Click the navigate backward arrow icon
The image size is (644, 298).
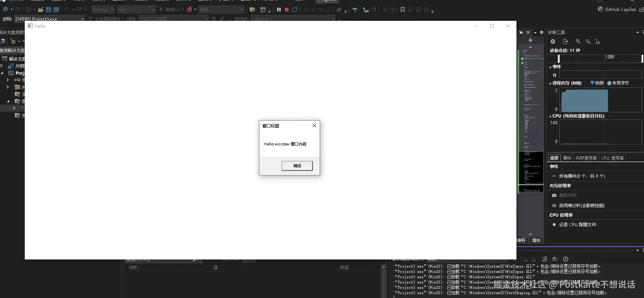point(6,10)
